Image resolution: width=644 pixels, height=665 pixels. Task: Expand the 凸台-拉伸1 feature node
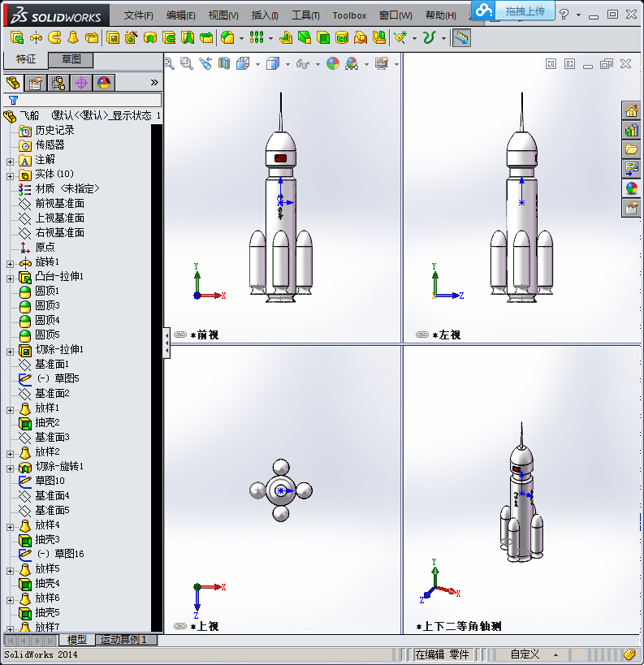11,279
